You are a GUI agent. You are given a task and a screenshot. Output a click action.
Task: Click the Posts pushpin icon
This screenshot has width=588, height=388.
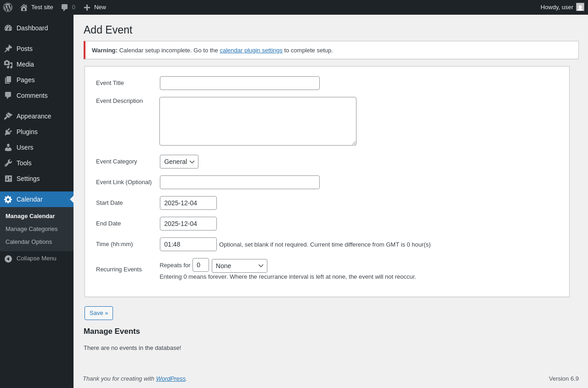pos(8,49)
